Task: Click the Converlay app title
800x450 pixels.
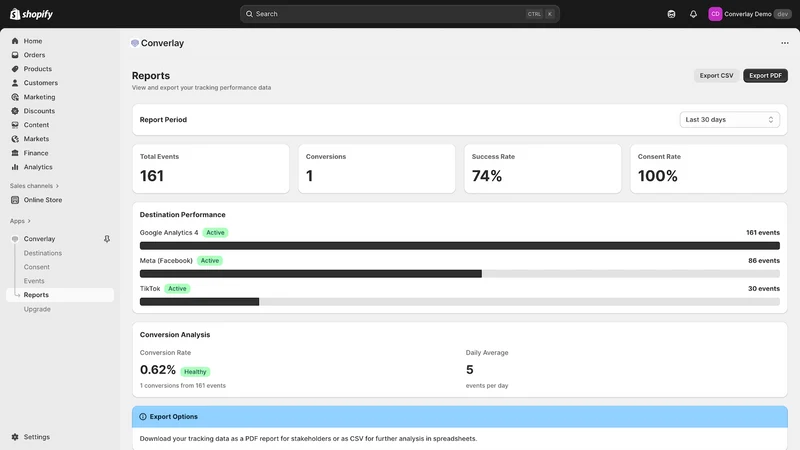Action: coord(162,43)
